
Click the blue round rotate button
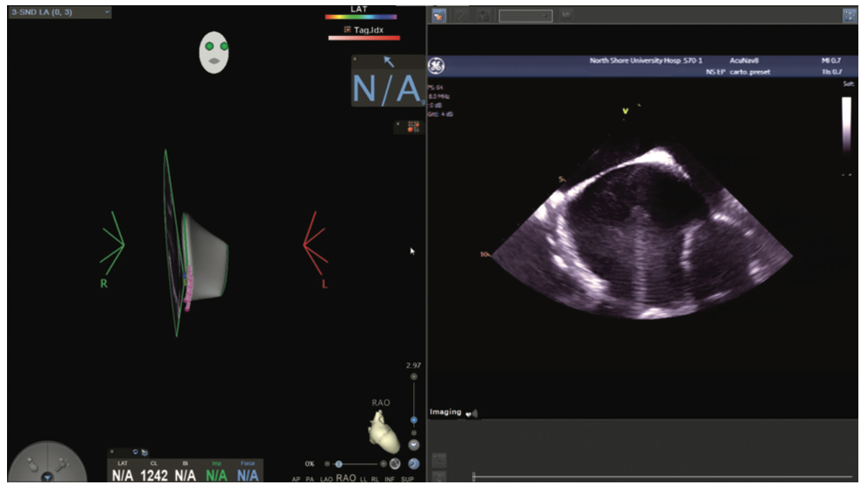[414, 464]
